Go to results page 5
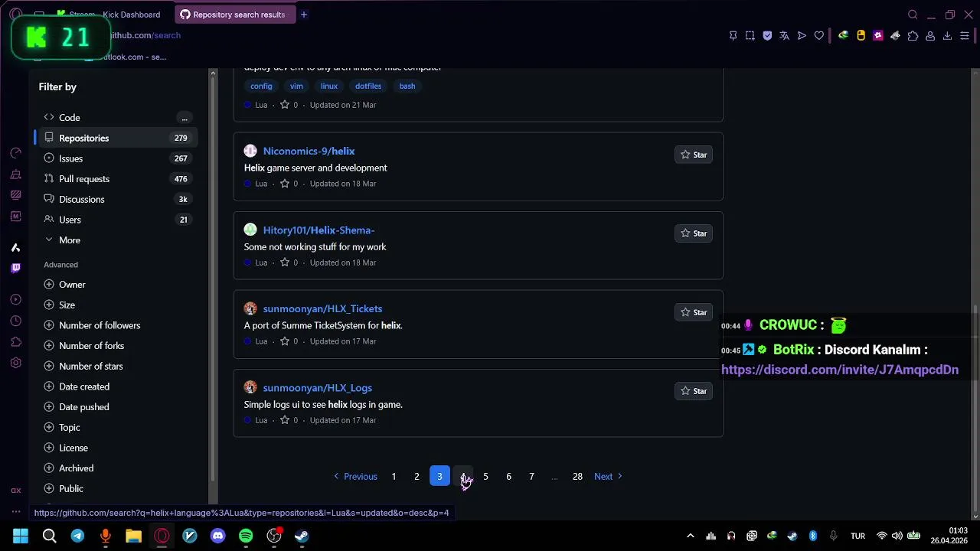980x551 pixels. click(485, 477)
